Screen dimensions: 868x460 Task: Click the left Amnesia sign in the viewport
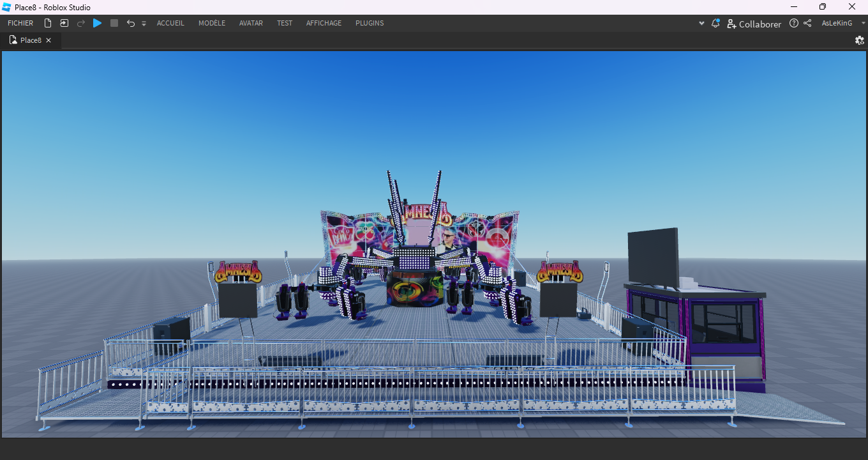click(x=238, y=272)
